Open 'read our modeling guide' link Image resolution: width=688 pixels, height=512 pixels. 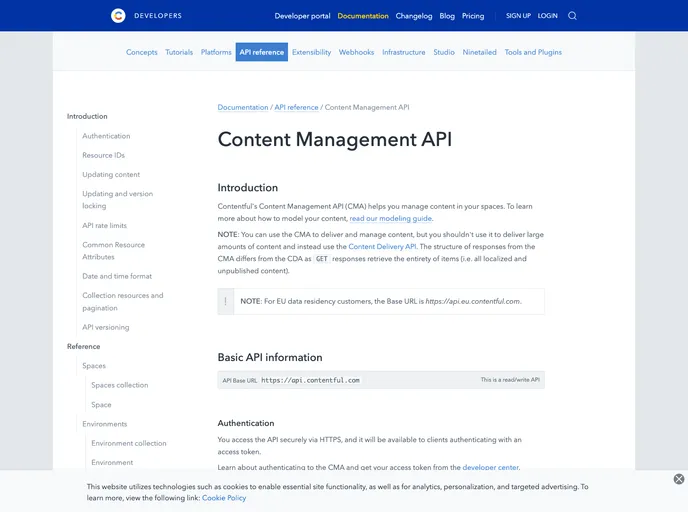[x=391, y=218]
